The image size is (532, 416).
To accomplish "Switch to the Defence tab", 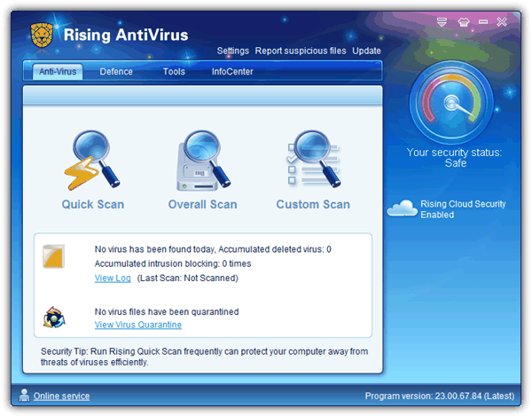I will 116,72.
